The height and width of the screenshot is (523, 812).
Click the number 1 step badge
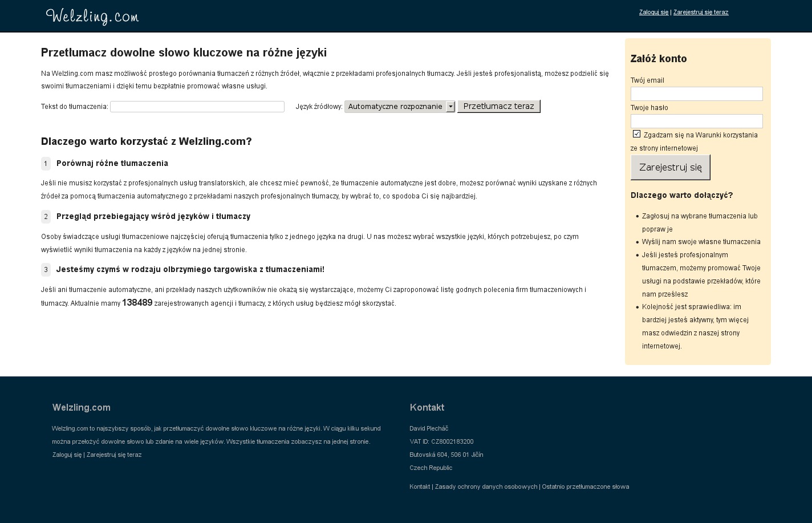pos(46,164)
